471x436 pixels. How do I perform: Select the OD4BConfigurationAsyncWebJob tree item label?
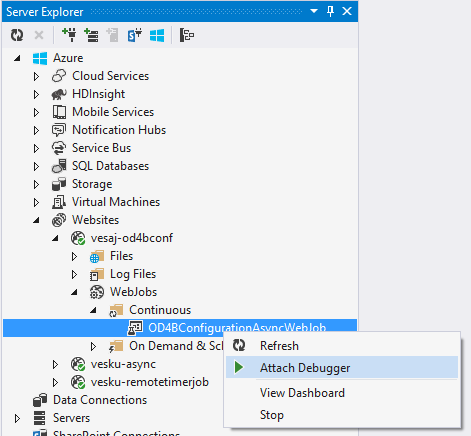tap(237, 328)
